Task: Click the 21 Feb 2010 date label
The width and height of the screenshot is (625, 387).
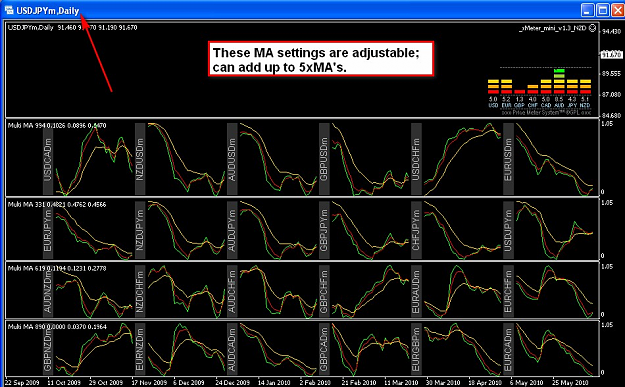Action: pyautogui.click(x=359, y=383)
